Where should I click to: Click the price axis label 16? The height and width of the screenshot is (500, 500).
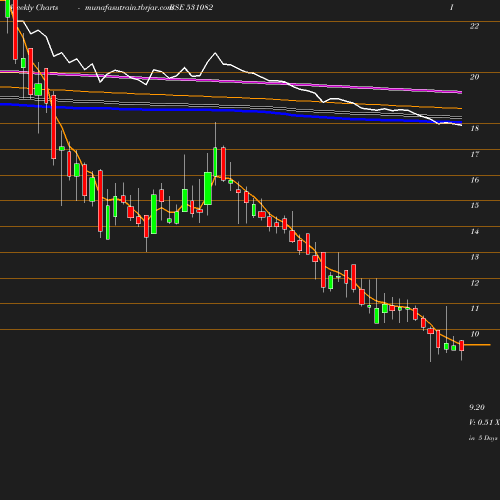[475, 180]
